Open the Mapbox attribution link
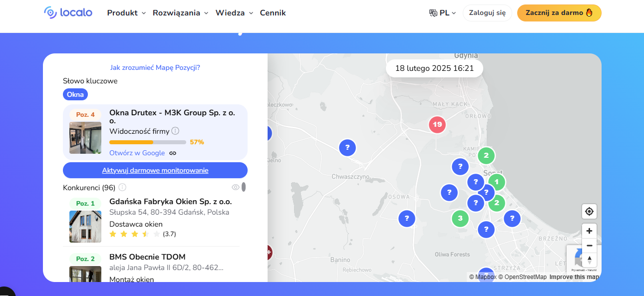Screen dimensions: 644x296 click(x=482, y=277)
